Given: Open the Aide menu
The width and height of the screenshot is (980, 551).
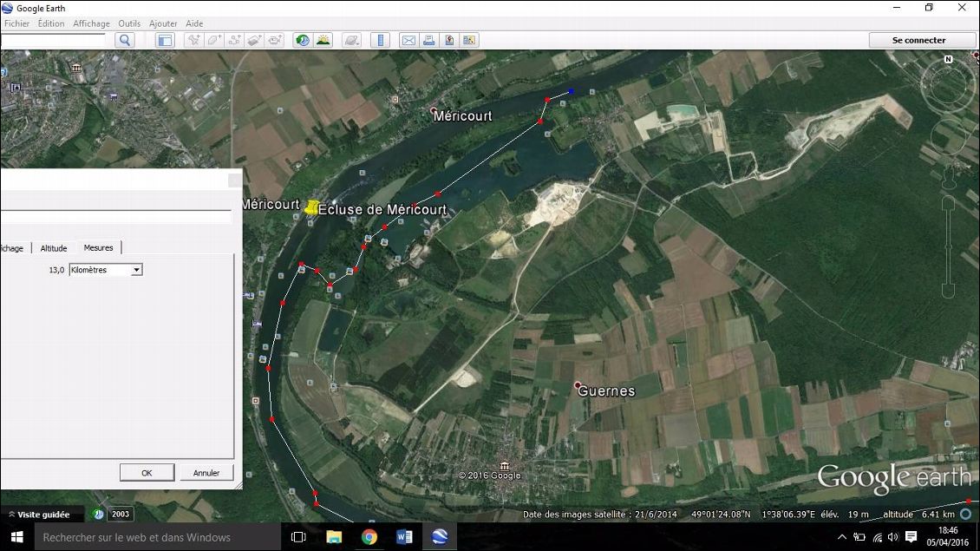Looking at the screenshot, I should tap(194, 23).
